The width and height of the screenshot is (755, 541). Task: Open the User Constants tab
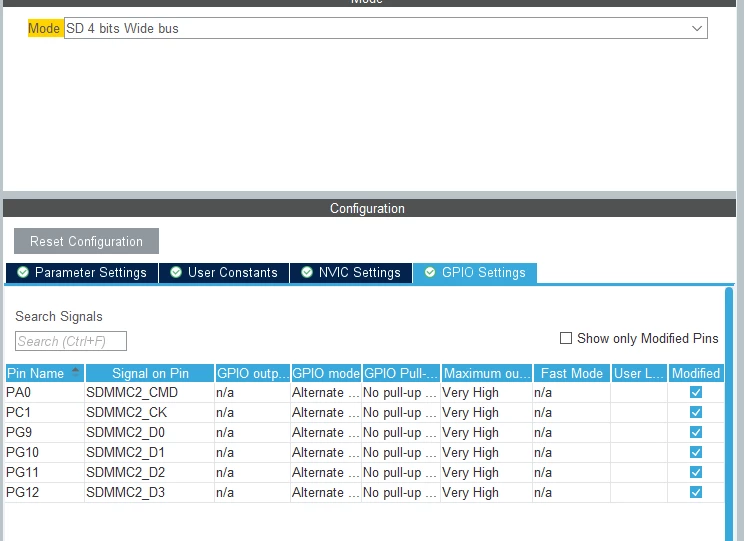pyautogui.click(x=224, y=272)
